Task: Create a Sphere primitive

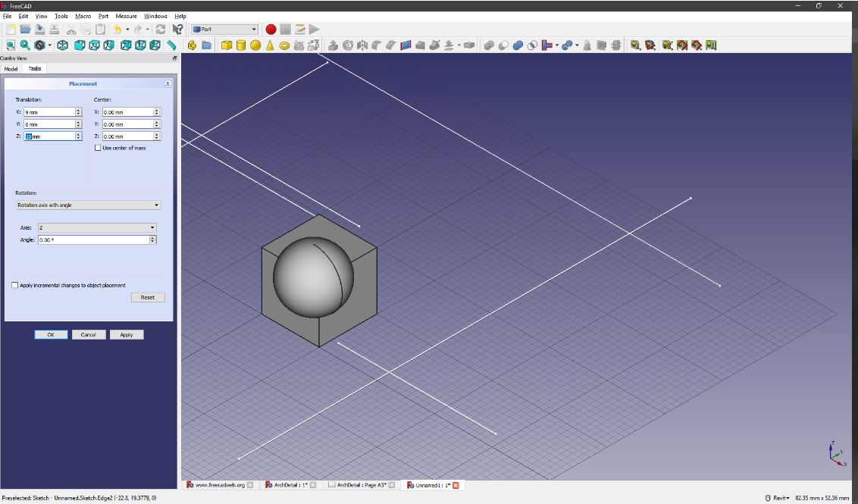Action: 255,45
